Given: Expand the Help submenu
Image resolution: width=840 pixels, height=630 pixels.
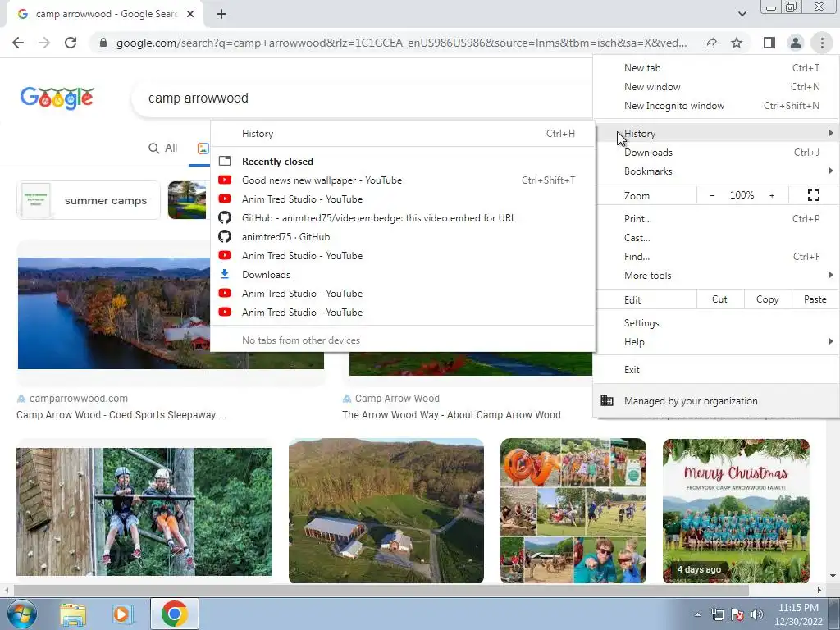Looking at the screenshot, I should click(x=716, y=342).
